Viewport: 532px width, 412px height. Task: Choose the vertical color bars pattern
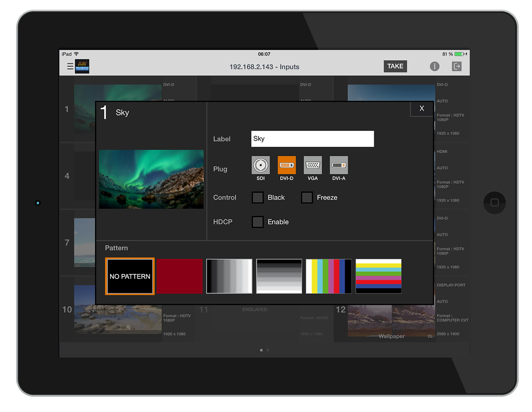pyautogui.click(x=329, y=276)
